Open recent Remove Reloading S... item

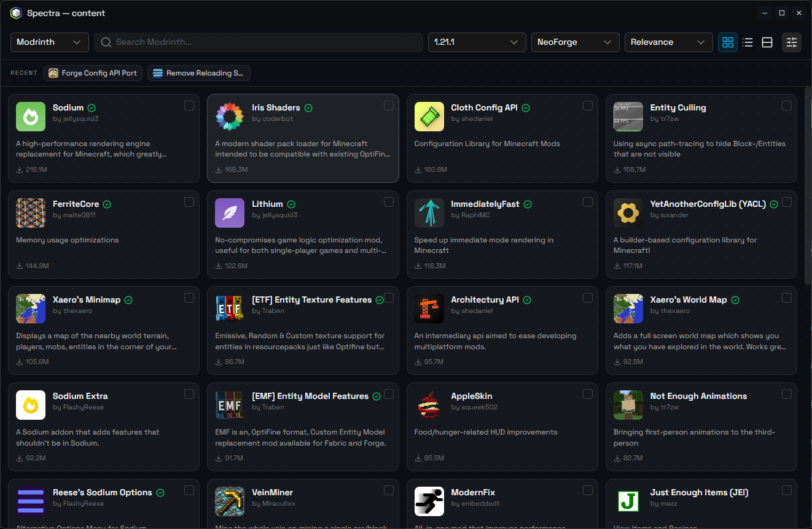pos(199,73)
